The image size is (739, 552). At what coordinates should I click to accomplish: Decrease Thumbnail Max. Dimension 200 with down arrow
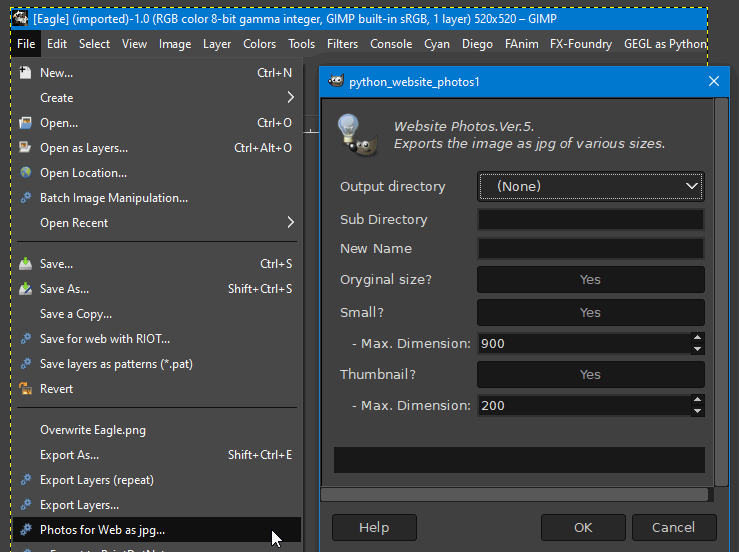click(x=698, y=411)
